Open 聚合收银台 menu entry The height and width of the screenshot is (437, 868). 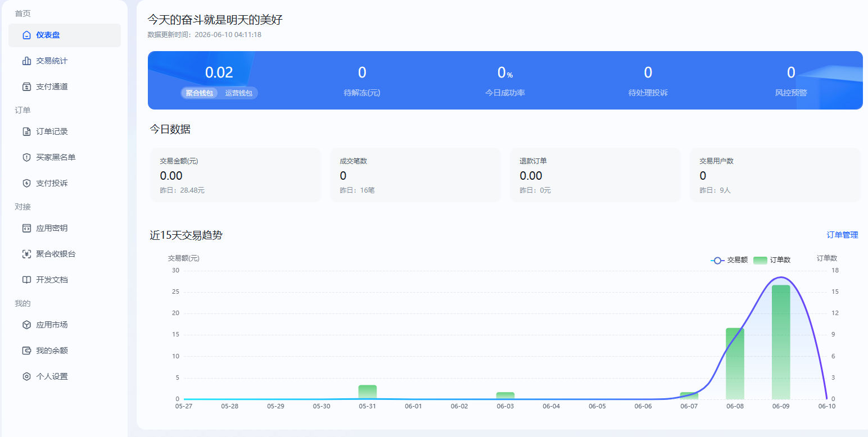pyautogui.click(x=65, y=254)
